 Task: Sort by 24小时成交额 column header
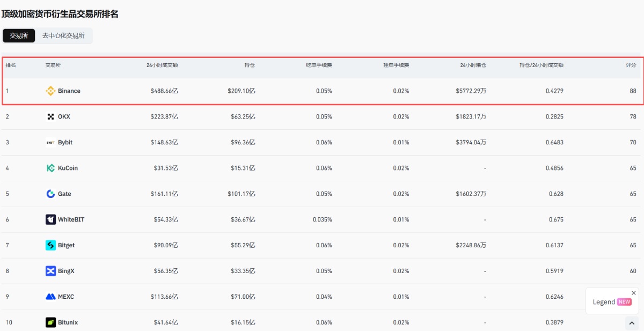[162, 65]
